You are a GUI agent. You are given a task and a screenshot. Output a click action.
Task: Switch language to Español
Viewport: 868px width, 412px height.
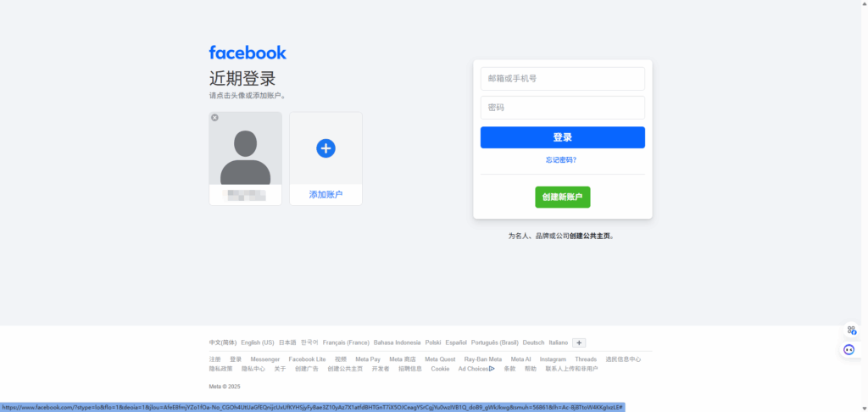click(x=456, y=342)
